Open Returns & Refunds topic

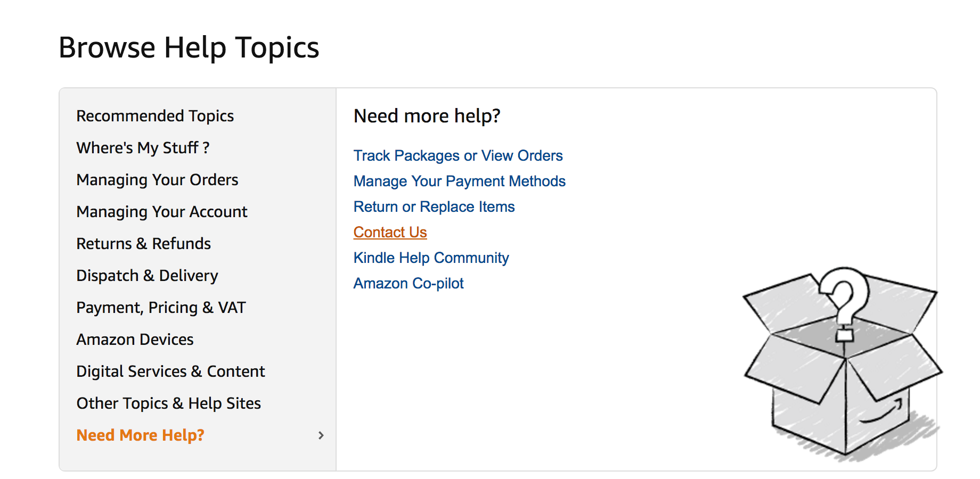click(x=143, y=244)
